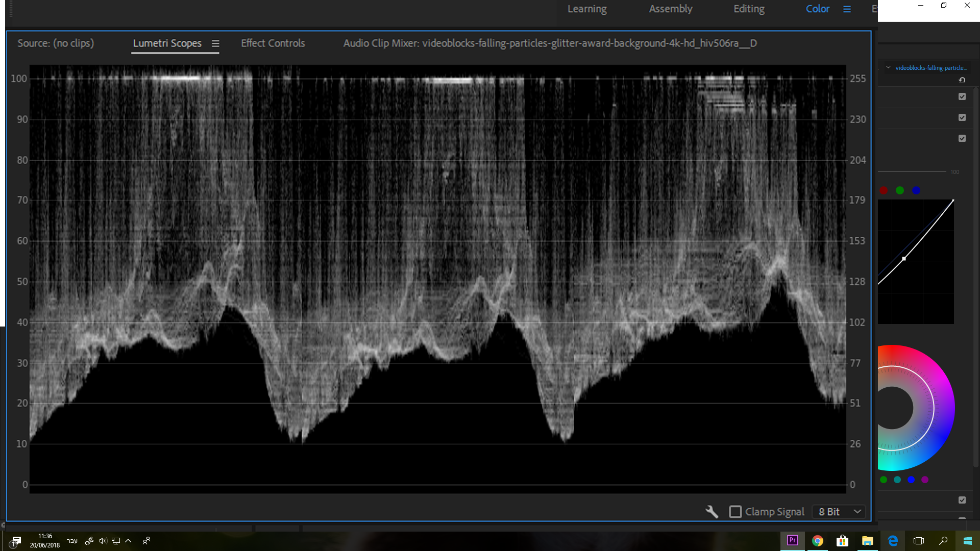Switch to the Effect Controls tab
This screenshot has width=980, height=551.
(x=273, y=43)
